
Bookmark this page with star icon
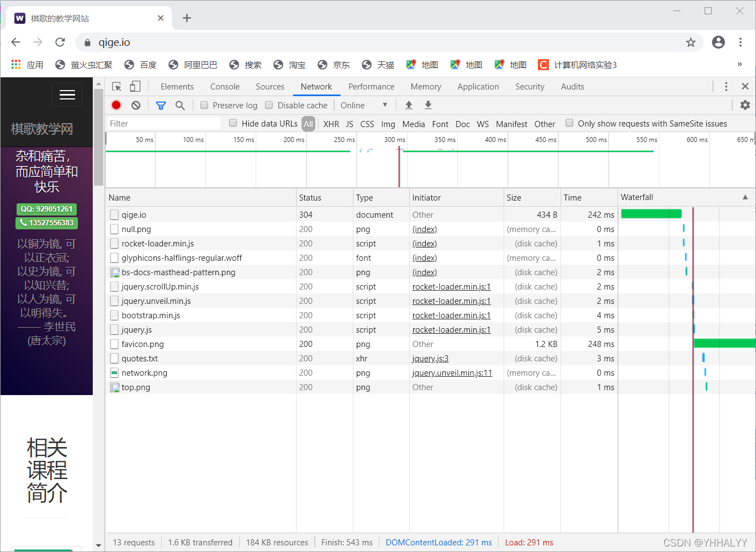(x=690, y=43)
